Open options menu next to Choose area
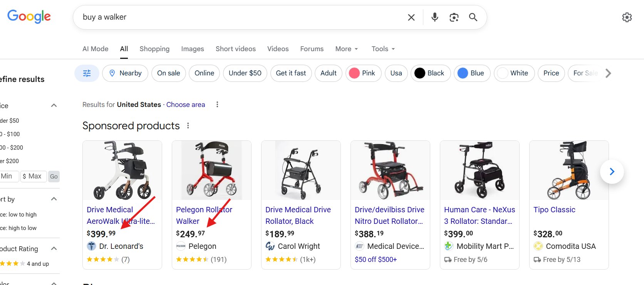Viewport: 644px width, 285px height. coord(217,104)
